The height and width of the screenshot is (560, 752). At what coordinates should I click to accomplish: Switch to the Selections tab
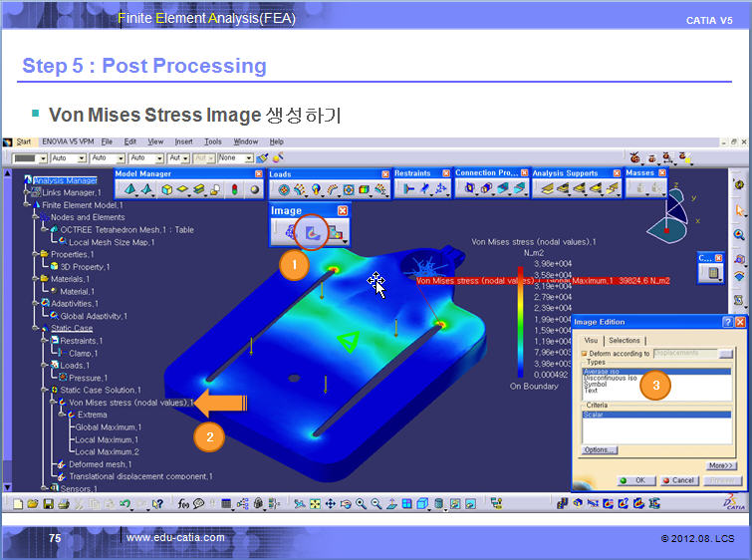pos(625,340)
